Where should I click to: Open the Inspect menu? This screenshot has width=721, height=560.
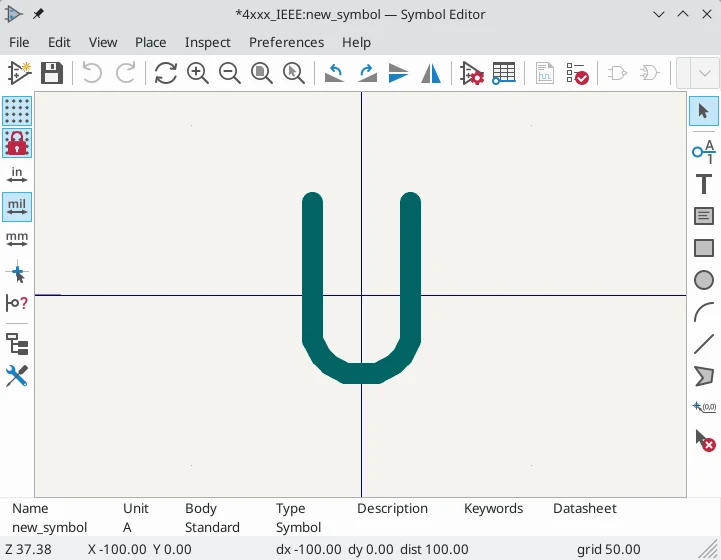[x=207, y=42]
